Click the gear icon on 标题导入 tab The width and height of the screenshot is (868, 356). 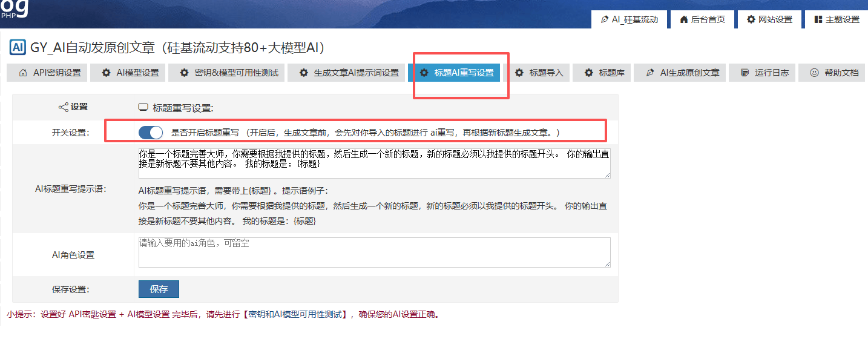point(519,73)
